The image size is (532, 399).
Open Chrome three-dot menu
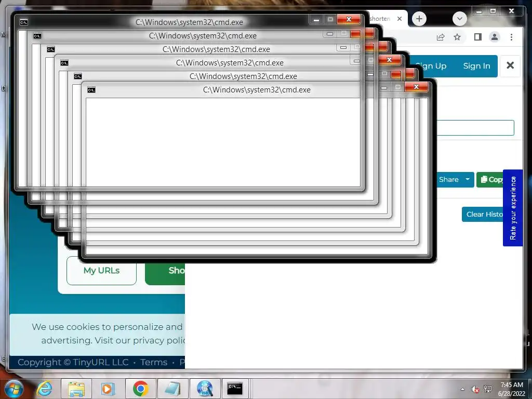tap(511, 37)
